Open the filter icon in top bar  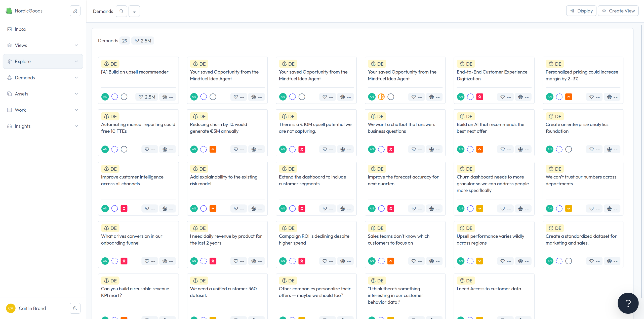tap(134, 11)
